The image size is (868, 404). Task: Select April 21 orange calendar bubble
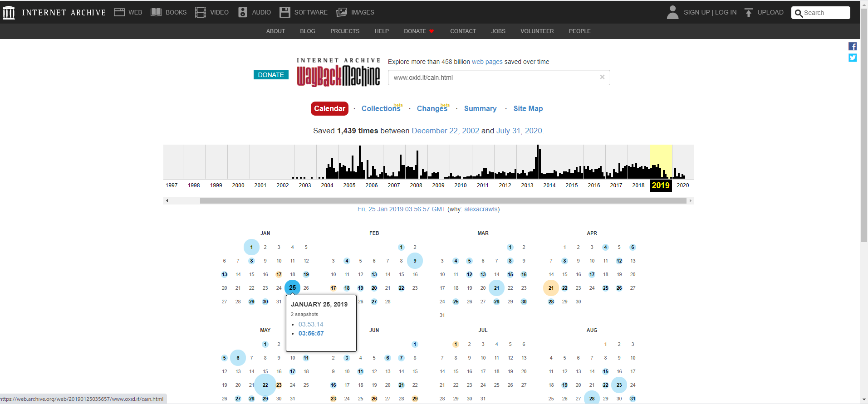(x=551, y=288)
